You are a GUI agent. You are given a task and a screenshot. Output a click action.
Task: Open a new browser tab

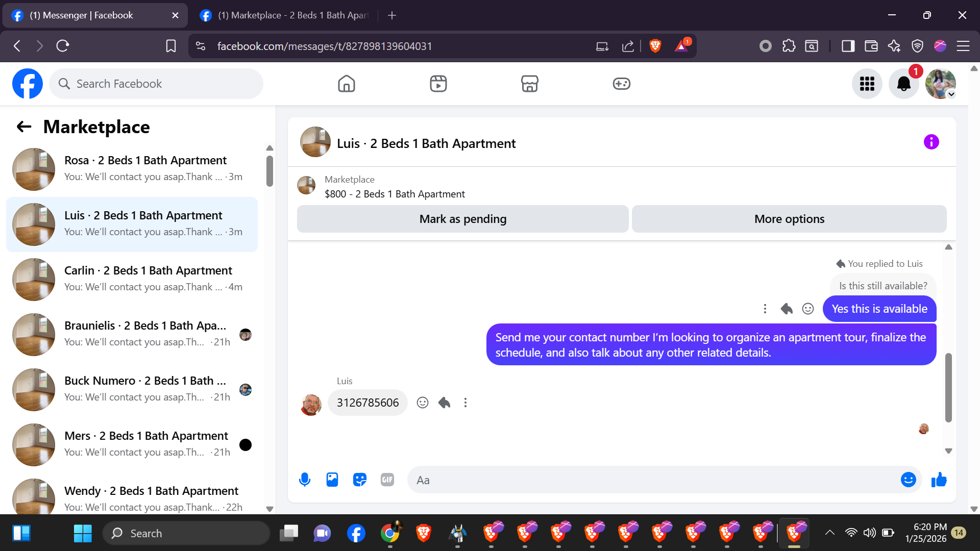392,15
